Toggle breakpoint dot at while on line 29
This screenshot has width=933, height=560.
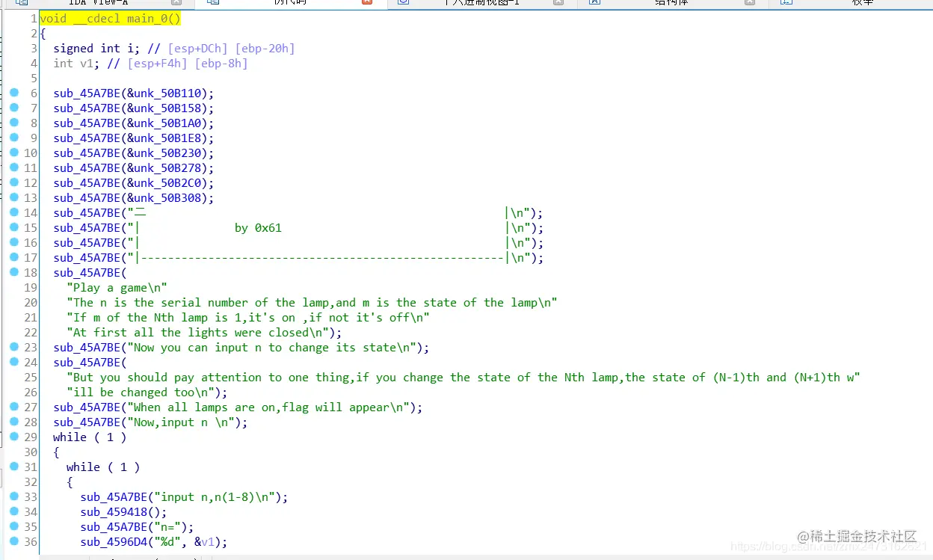[x=13, y=437]
